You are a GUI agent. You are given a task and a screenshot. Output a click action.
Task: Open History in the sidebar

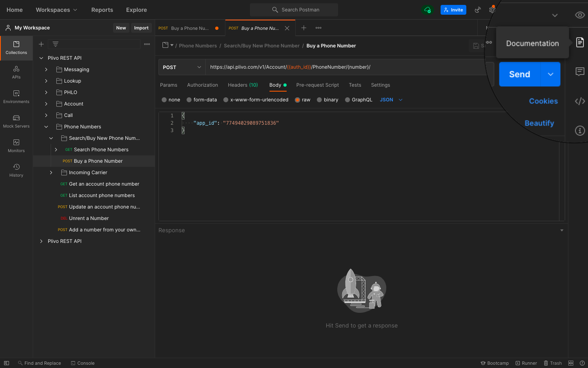(16, 171)
